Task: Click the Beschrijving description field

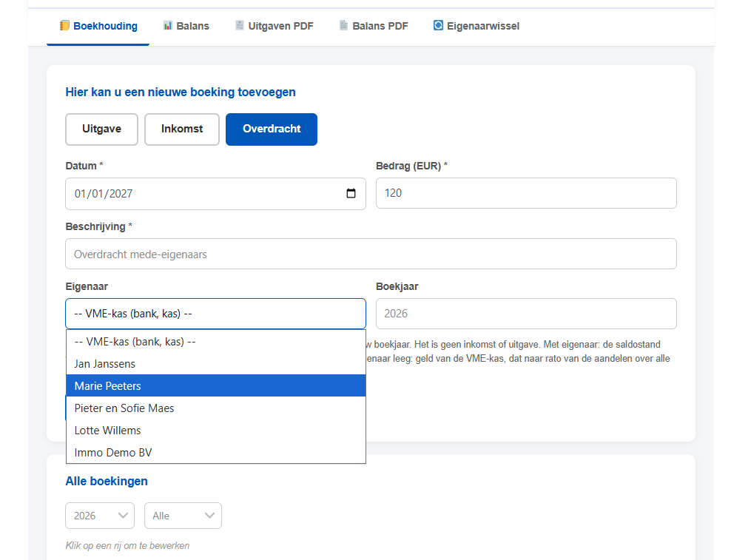Action: click(371, 254)
